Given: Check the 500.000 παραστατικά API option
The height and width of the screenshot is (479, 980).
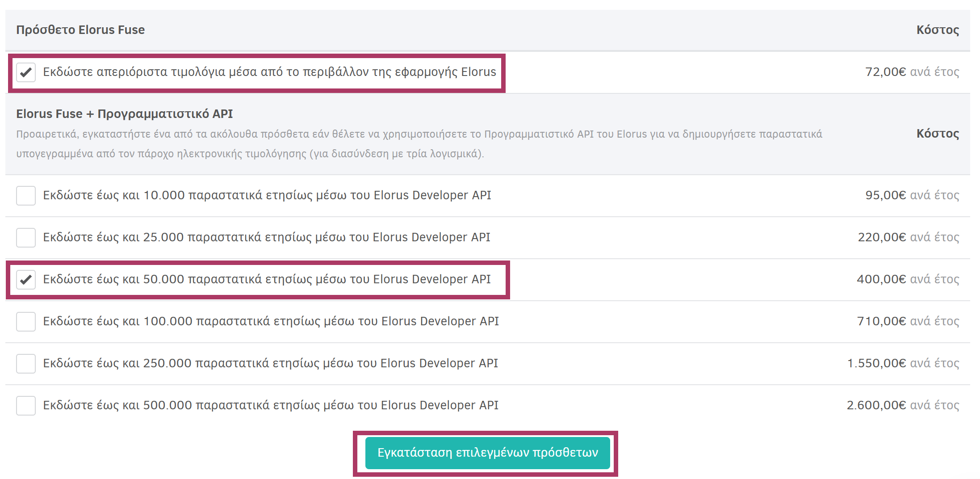Looking at the screenshot, I should click(x=26, y=406).
